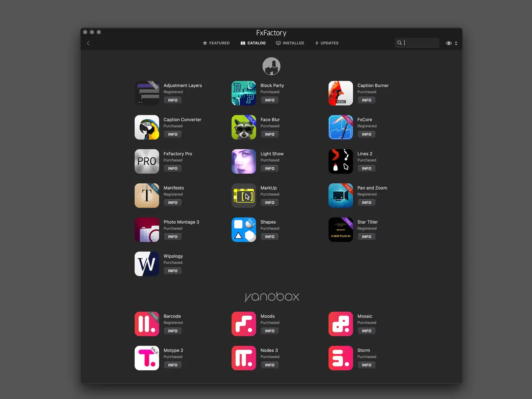
Task: Click the Noise Industries logo
Action: coord(271,66)
